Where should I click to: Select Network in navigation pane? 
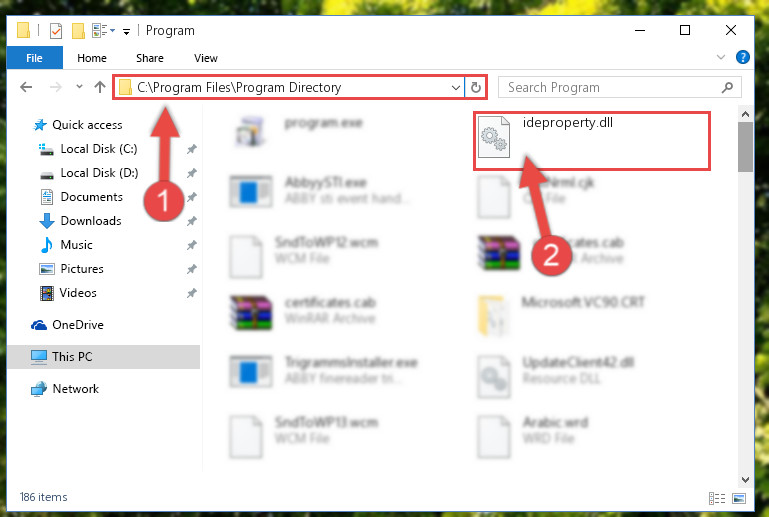[x=75, y=389]
